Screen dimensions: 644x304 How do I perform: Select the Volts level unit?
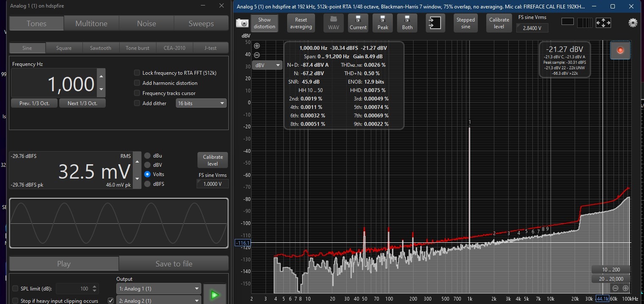(147, 174)
